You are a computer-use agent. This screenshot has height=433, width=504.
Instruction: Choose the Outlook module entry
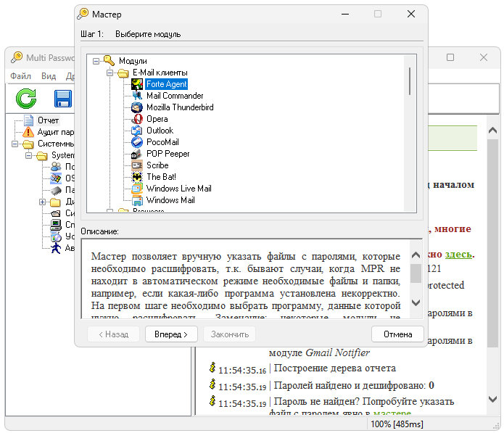click(x=160, y=131)
